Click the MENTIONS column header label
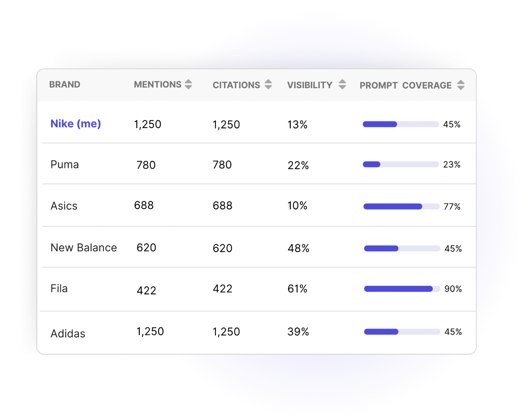Image resolution: width=532 pixels, height=414 pixels. 158,85
